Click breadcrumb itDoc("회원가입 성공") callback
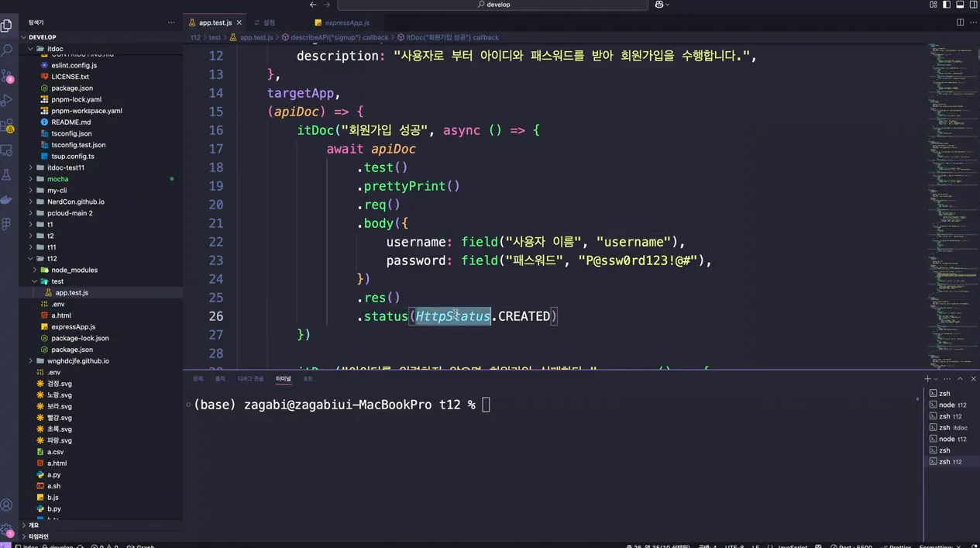This screenshot has width=980, height=548. (448, 37)
